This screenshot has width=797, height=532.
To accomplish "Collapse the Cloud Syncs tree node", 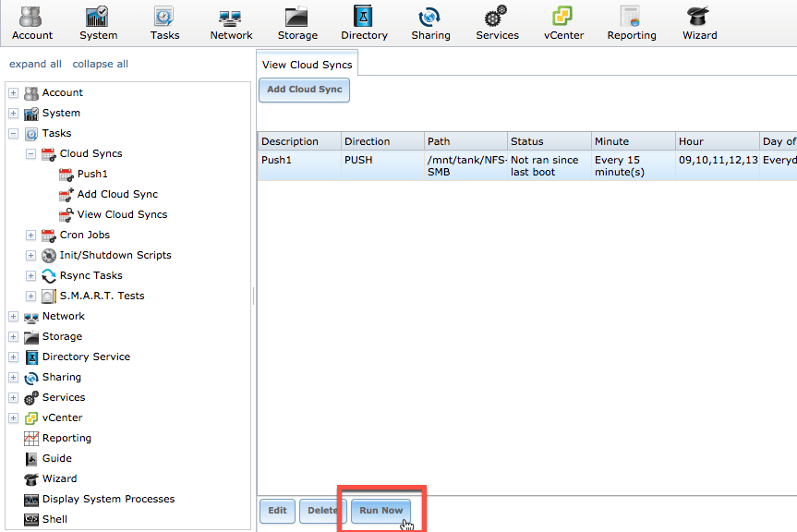I will coord(31,154).
